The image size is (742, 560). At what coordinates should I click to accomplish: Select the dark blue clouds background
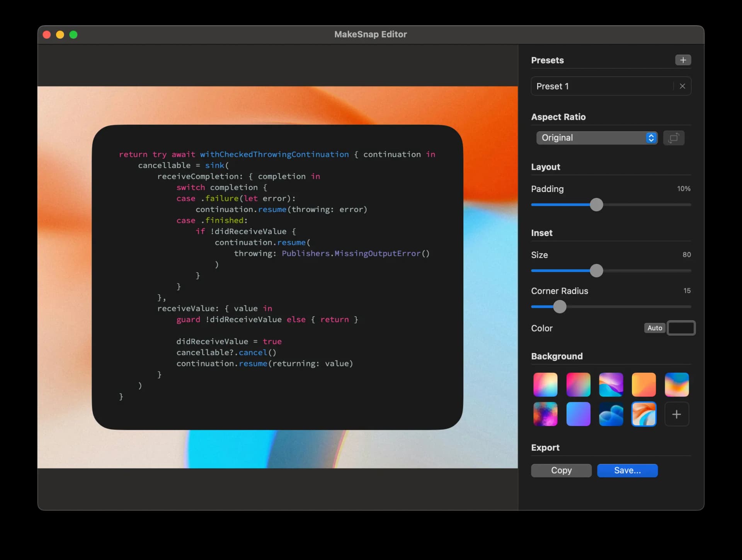[611, 414]
